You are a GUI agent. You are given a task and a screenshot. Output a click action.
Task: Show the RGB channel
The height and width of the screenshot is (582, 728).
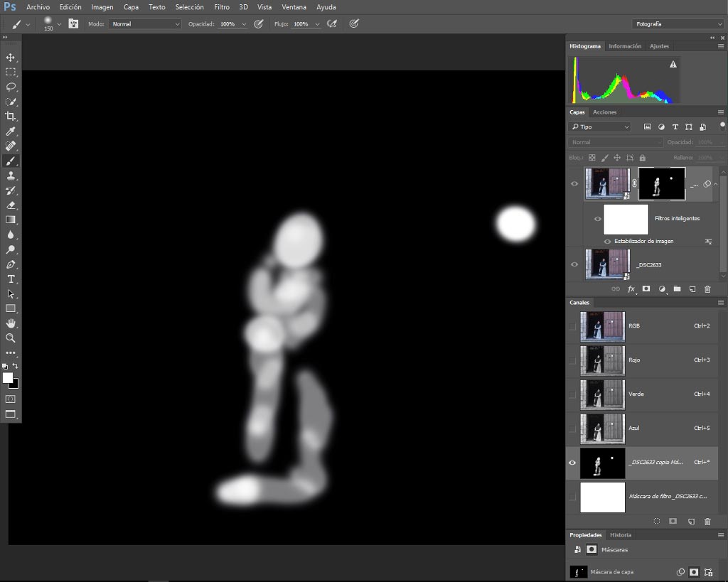[572, 326]
